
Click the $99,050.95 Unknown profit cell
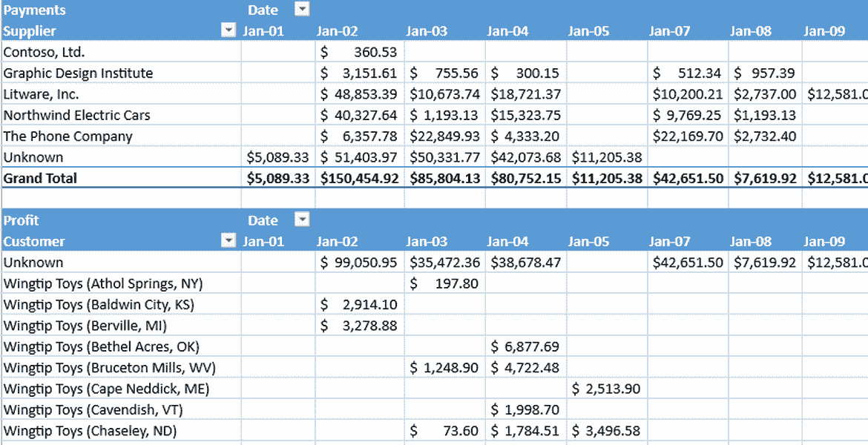[x=360, y=263]
